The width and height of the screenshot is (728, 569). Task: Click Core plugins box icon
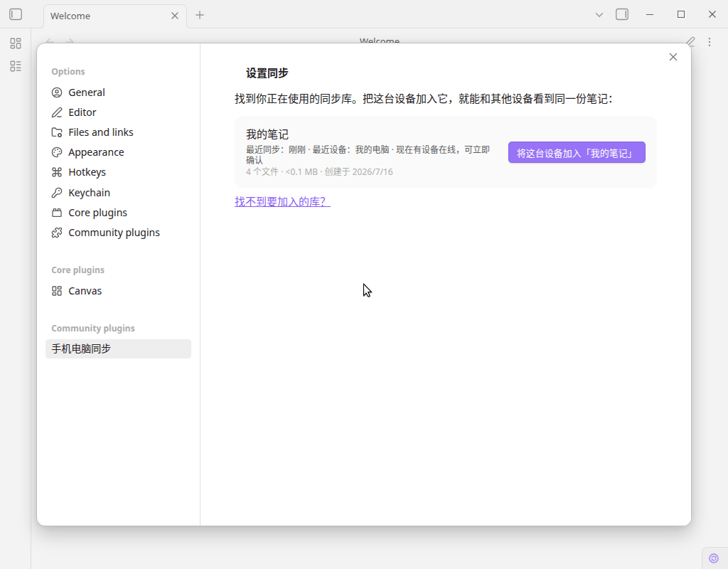[x=57, y=213]
